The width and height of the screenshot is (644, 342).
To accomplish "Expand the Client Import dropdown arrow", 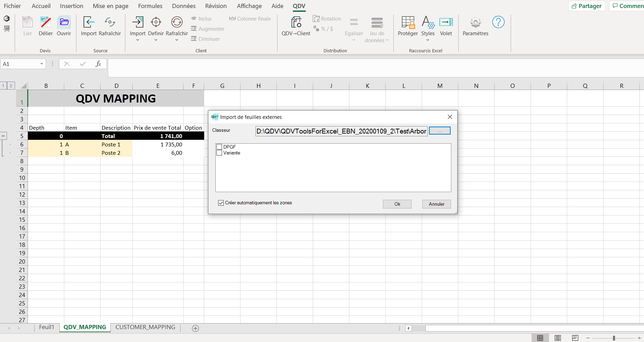I will tap(138, 40).
